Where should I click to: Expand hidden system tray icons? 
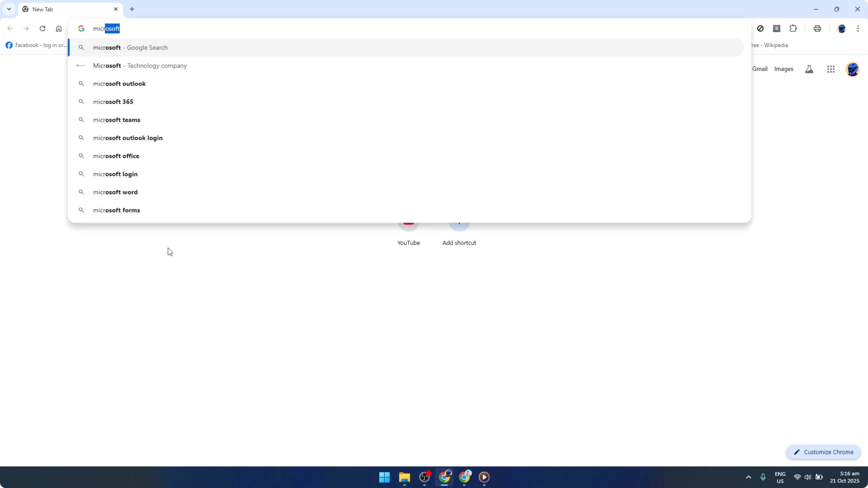tap(748, 477)
